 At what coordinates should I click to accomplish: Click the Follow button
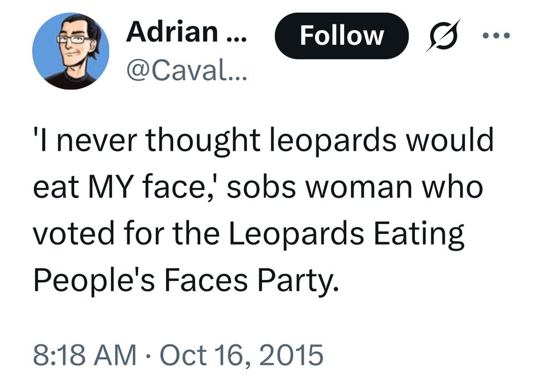click(341, 35)
